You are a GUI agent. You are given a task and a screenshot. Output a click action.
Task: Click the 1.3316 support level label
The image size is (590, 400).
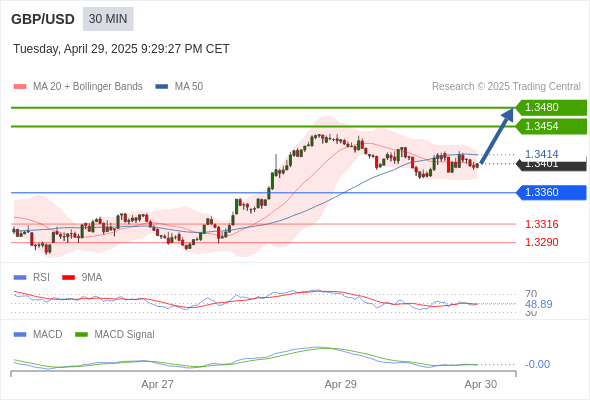pos(541,224)
